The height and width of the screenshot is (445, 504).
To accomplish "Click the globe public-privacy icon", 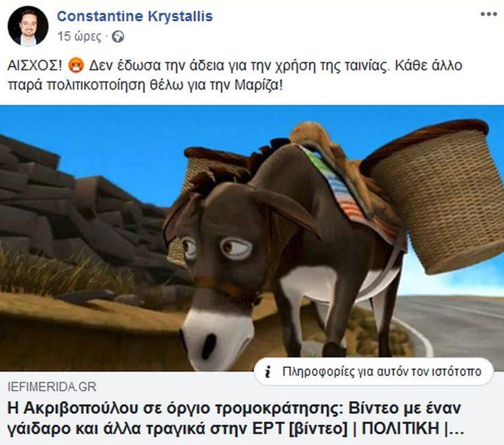I will pyautogui.click(x=118, y=37).
